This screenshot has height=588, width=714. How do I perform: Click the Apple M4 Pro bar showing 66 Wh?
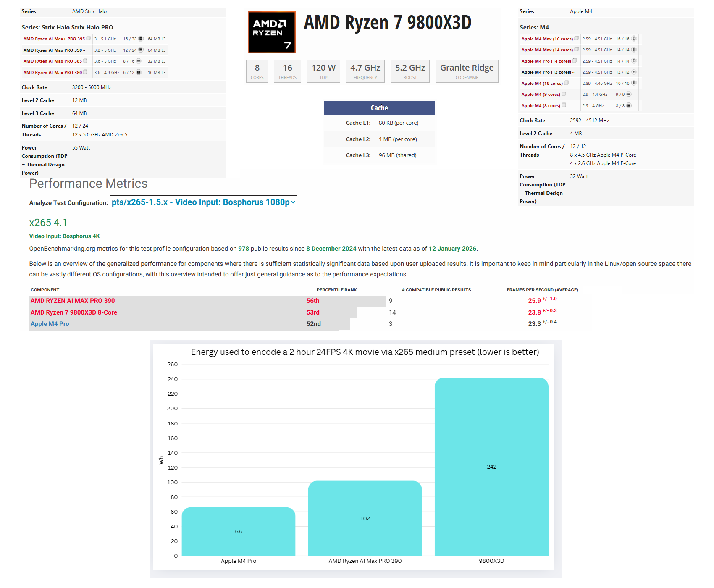click(239, 532)
